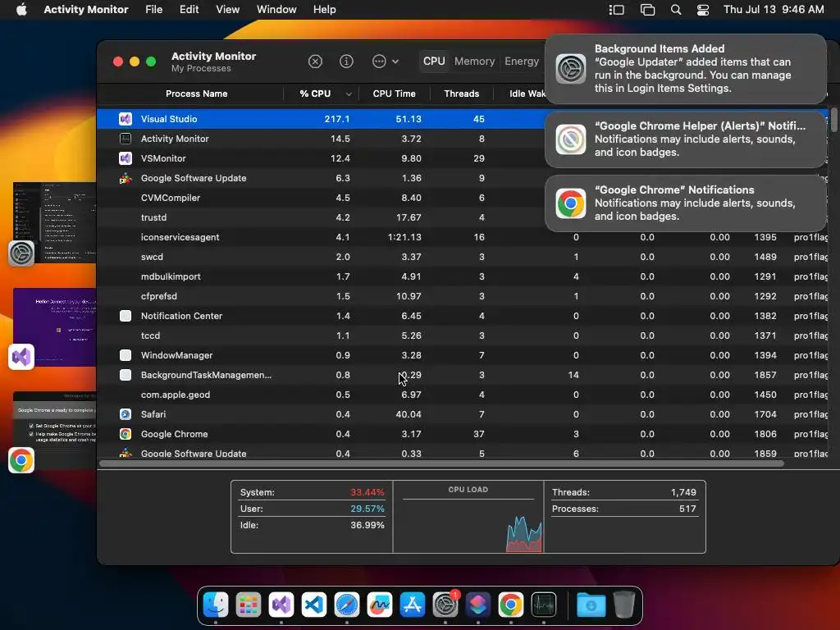The height and width of the screenshot is (630, 840).
Task: Open System Settings from the Dock
Action: tap(445, 605)
